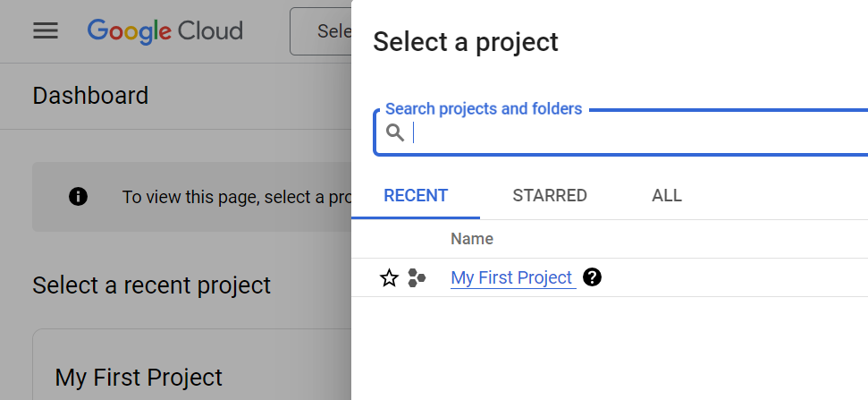The height and width of the screenshot is (400, 868).
Task: Click the magnifier icon in search field
Action: (x=395, y=133)
